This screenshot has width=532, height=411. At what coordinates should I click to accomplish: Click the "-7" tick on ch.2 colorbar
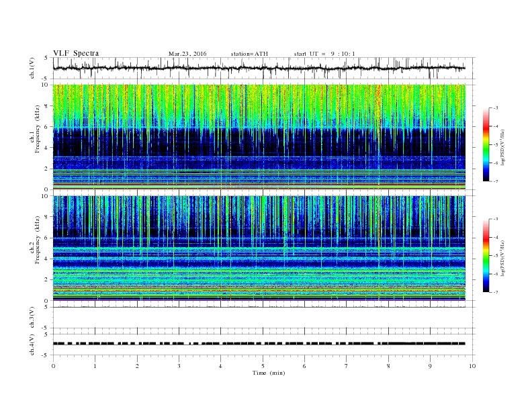496,292
